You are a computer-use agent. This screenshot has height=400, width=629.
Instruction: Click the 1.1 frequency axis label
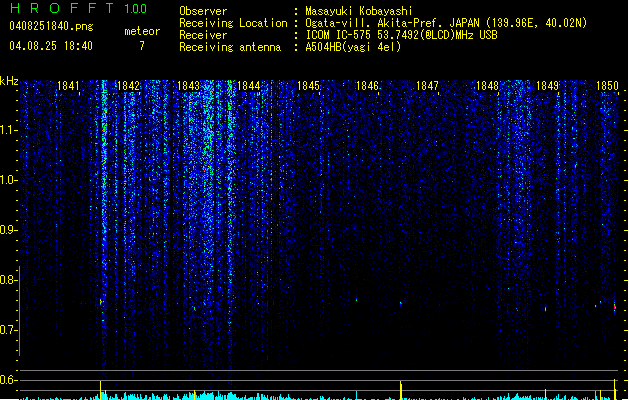(x=8, y=130)
